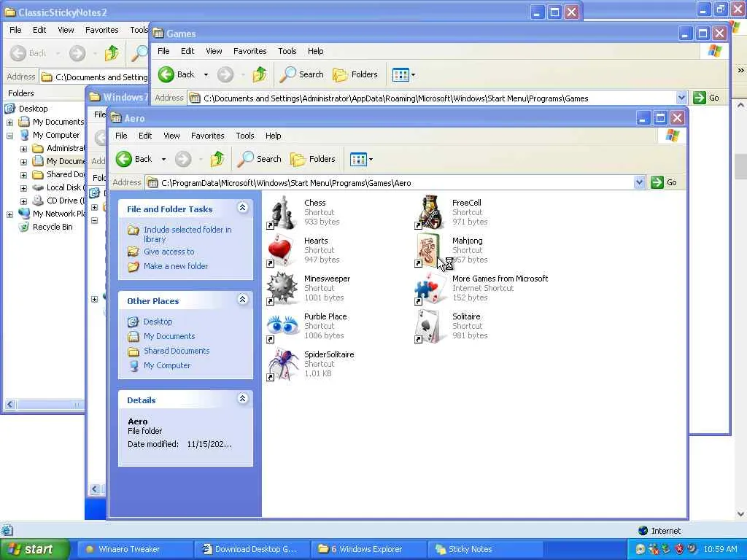
Task: Open Download Desktop G... taskbar button
Action: tap(252, 549)
